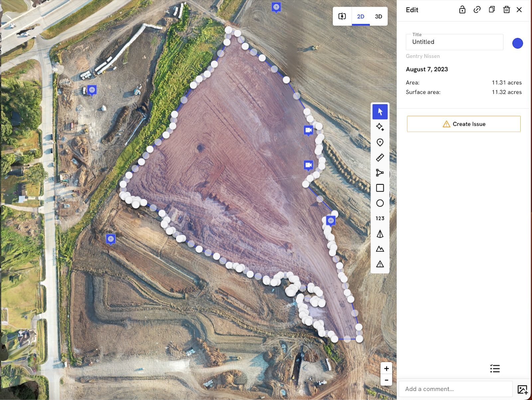Click the Add a comment field
This screenshot has width=532, height=400.
(x=455, y=389)
